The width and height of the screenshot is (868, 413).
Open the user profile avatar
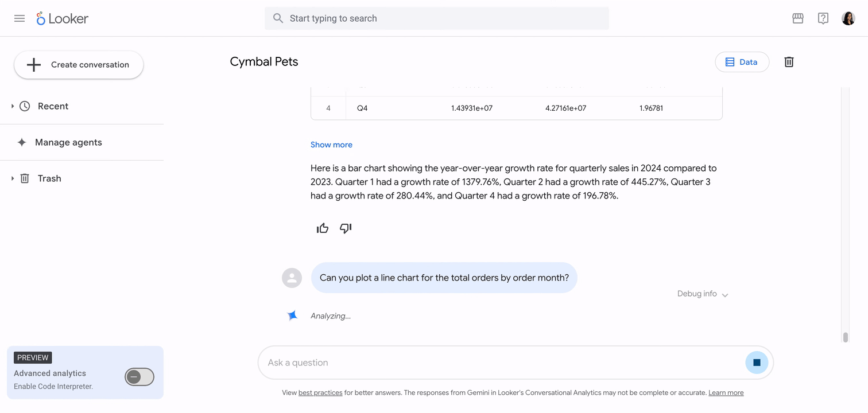[x=848, y=18]
